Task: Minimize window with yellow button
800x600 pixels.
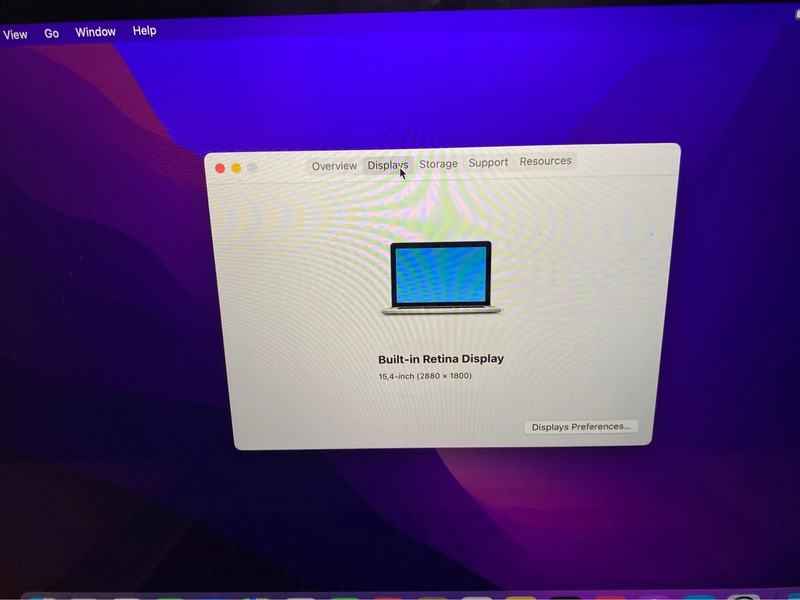Action: pyautogui.click(x=236, y=168)
